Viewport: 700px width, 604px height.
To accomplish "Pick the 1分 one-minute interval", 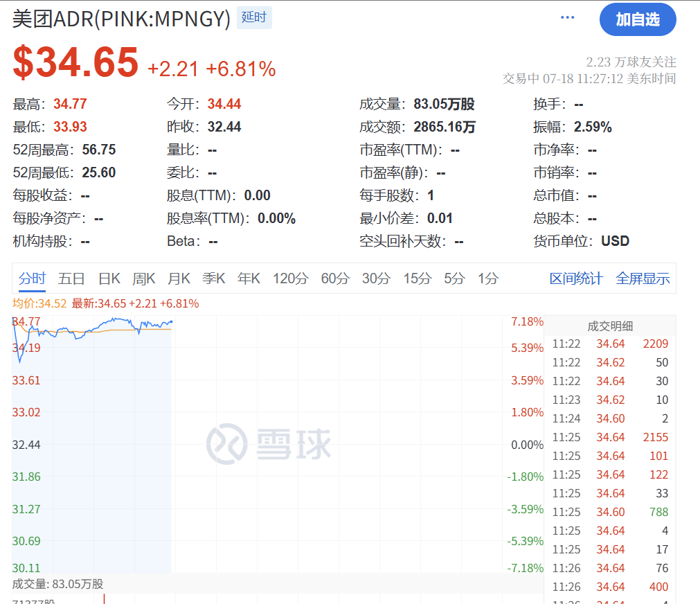I will tap(487, 279).
